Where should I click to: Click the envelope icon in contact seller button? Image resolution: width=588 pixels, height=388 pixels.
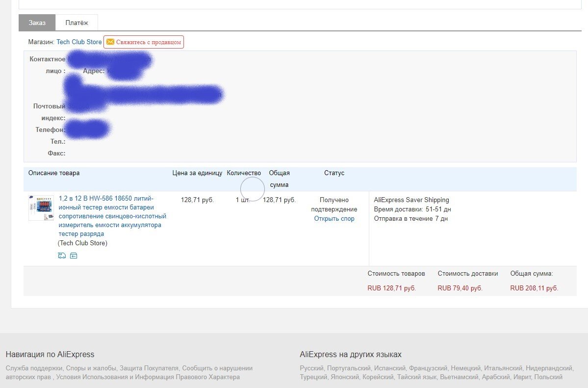tap(110, 42)
